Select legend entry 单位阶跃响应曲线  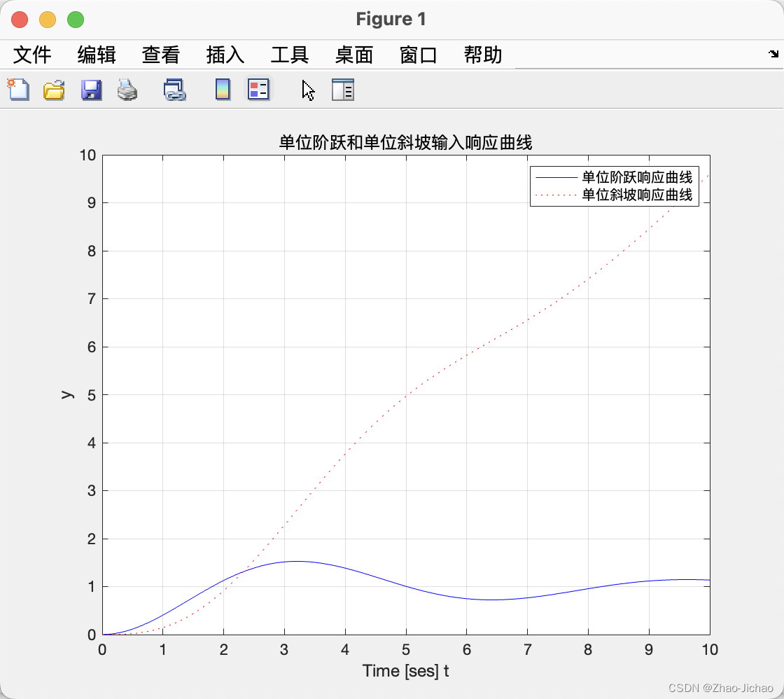(637, 177)
